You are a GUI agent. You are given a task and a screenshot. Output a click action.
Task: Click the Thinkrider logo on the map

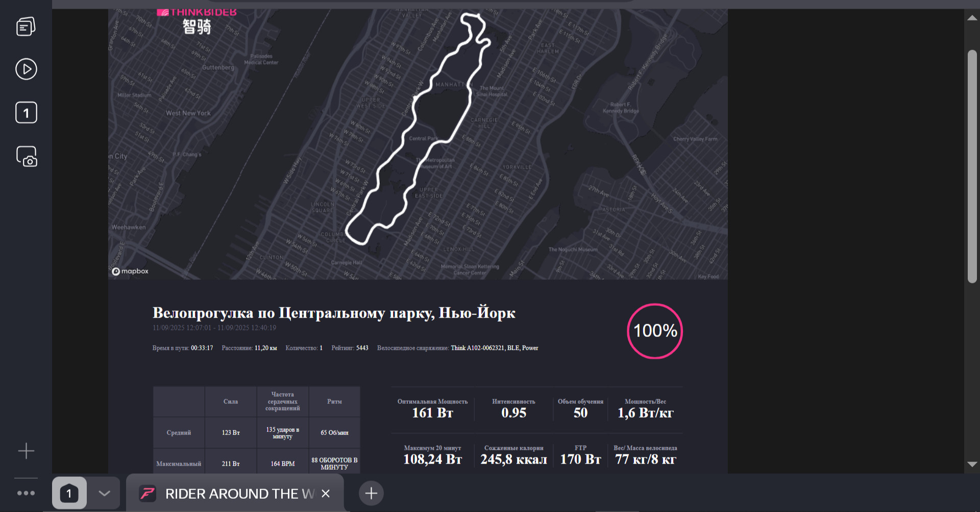coord(197,21)
